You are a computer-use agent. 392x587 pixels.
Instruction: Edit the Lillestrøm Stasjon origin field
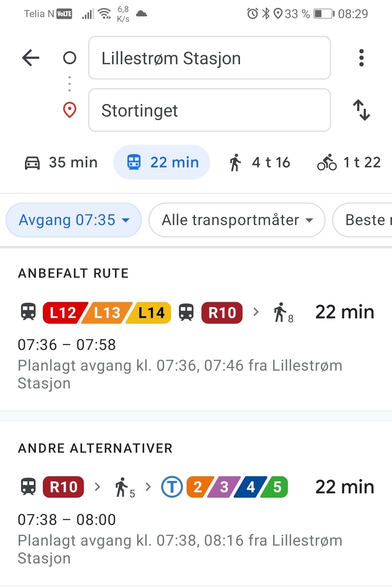(x=209, y=58)
